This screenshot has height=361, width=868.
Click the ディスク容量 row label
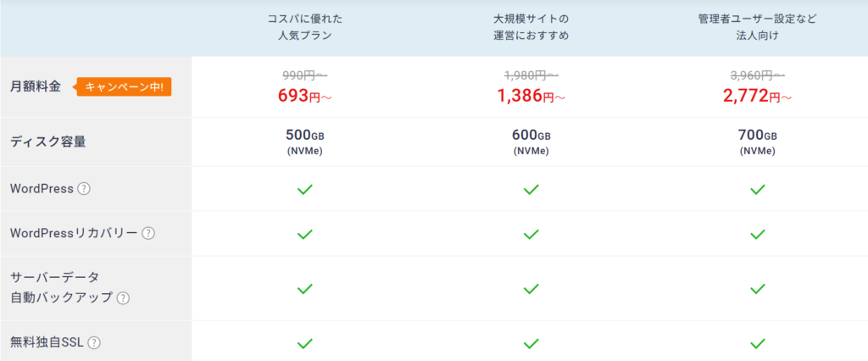click(48, 142)
